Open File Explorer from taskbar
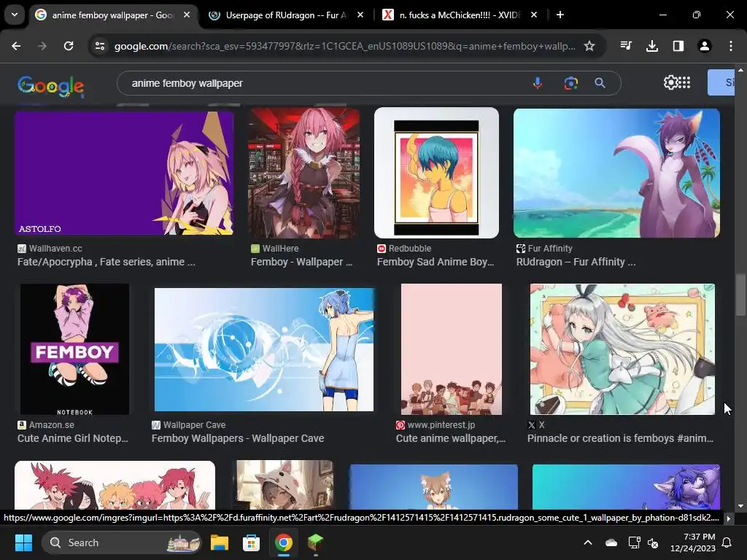 (220, 542)
